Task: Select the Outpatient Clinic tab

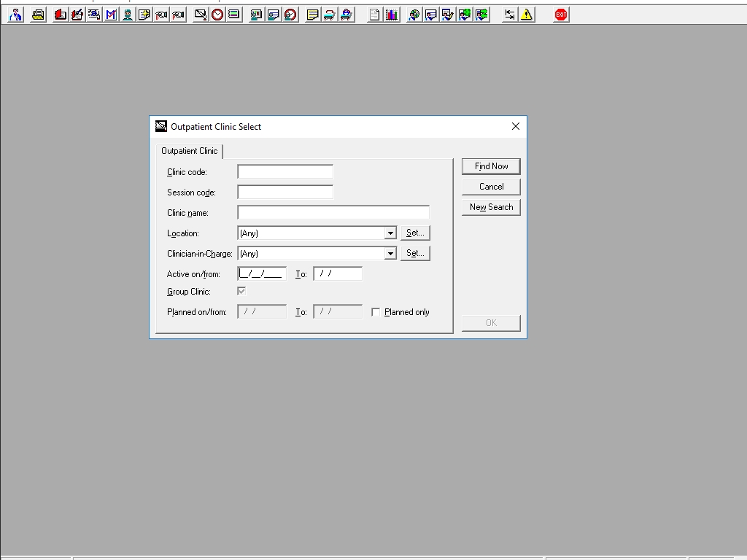Action: coord(190,151)
